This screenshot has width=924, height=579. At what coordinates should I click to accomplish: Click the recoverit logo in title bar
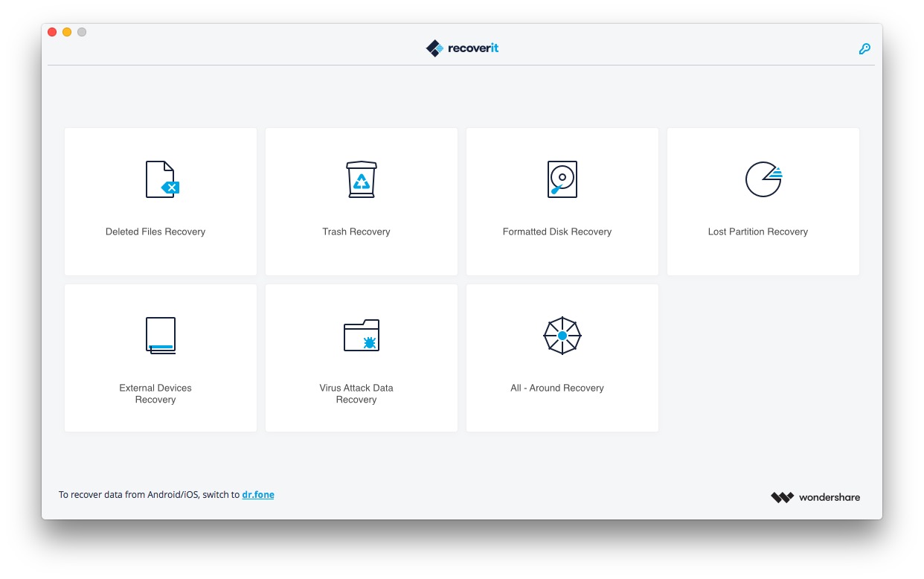click(x=462, y=48)
